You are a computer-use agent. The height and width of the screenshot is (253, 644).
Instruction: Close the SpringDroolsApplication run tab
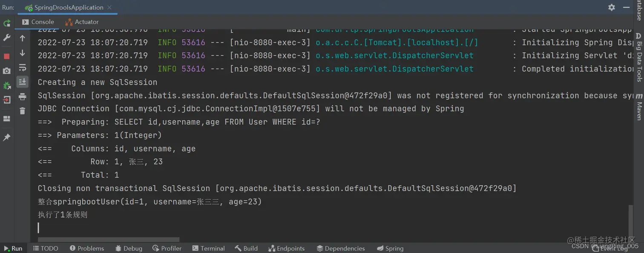(109, 7)
